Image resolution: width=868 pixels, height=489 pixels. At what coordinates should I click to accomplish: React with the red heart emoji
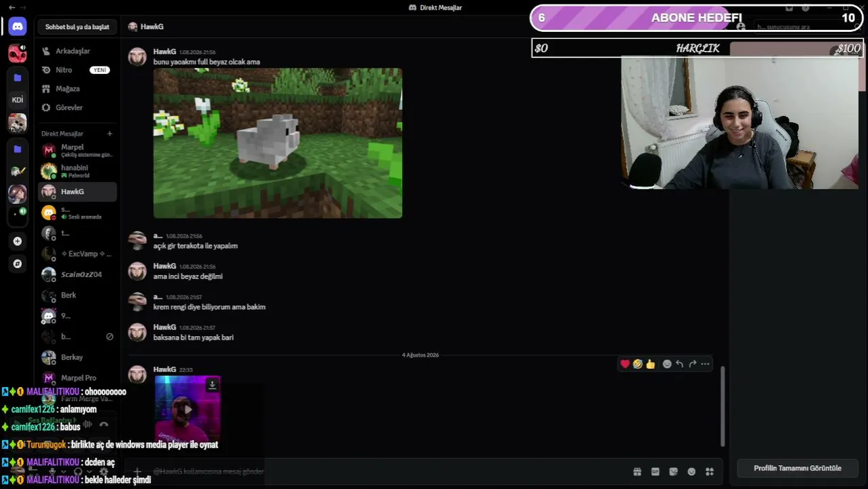[625, 364]
